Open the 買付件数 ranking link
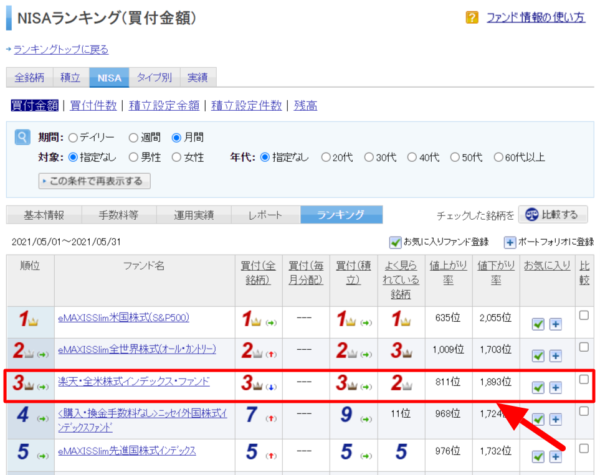The image size is (600, 475). (x=93, y=105)
